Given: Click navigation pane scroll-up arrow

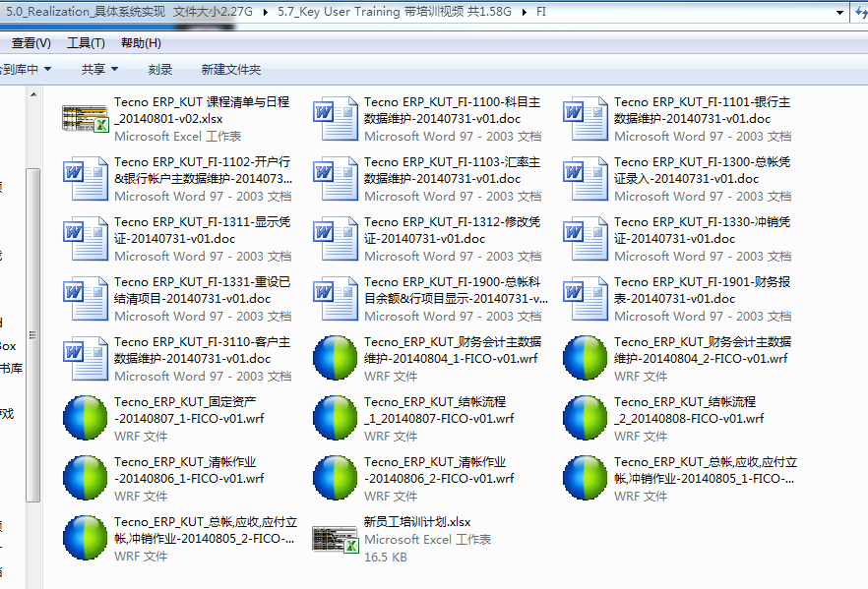Looking at the screenshot, I should [33, 94].
